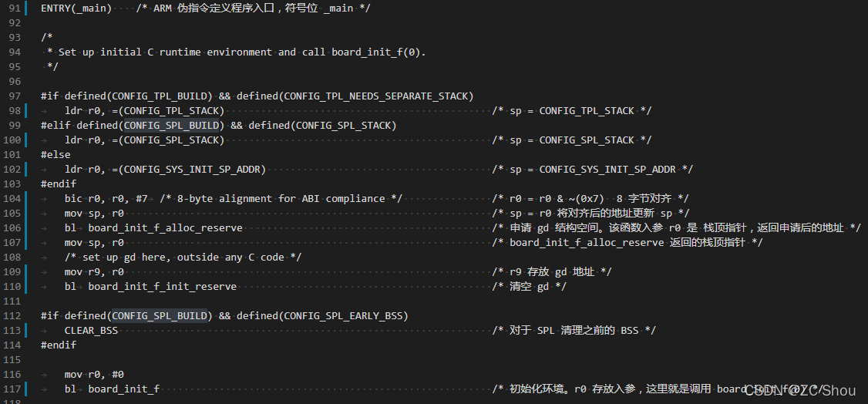The width and height of the screenshot is (868, 404).
Task: Click line number 106 in the gutter
Action: coord(12,227)
